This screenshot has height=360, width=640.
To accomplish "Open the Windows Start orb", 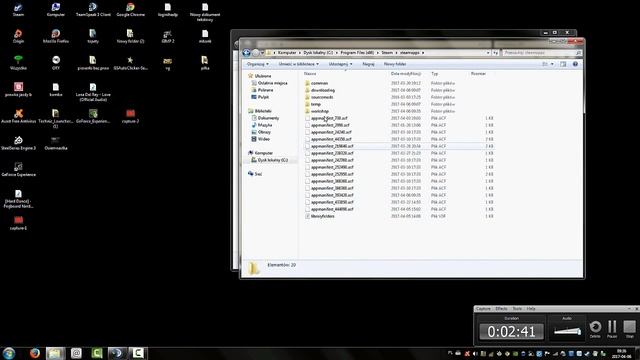I will (9, 353).
